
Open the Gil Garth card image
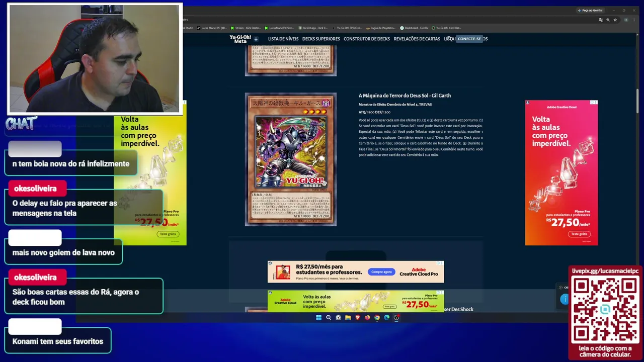click(291, 159)
